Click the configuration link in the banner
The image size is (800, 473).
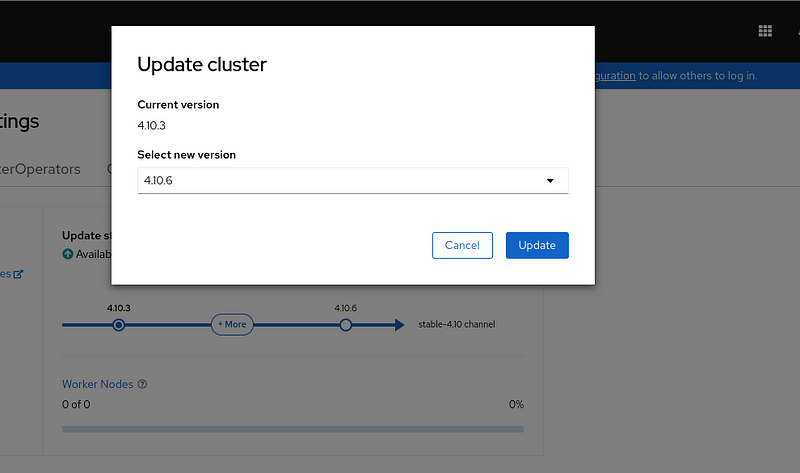click(615, 76)
